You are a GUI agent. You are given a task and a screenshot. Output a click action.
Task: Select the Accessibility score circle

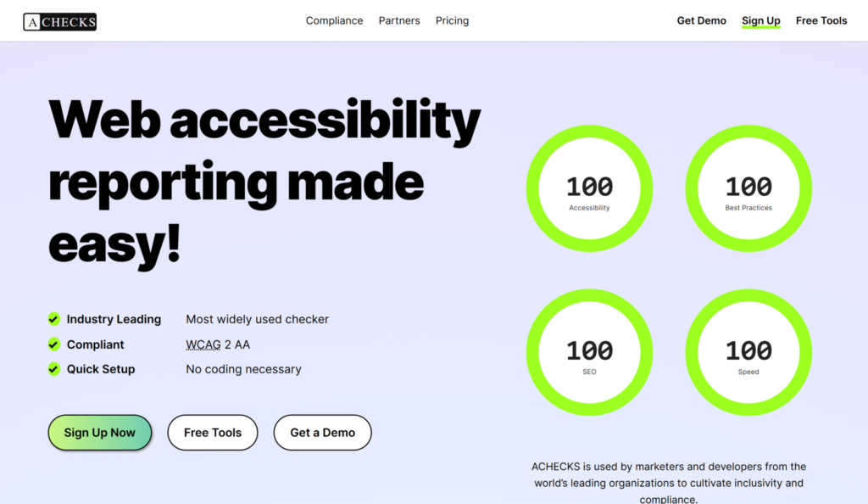point(589,188)
